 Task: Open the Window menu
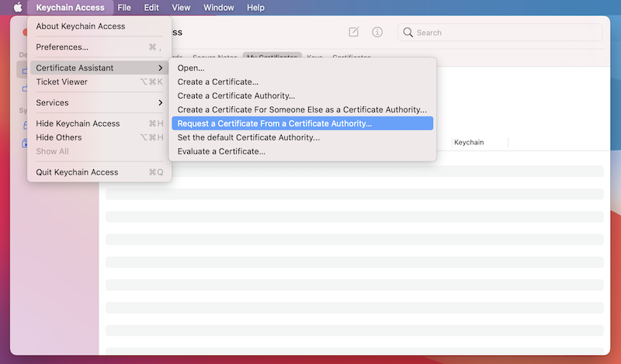point(219,8)
